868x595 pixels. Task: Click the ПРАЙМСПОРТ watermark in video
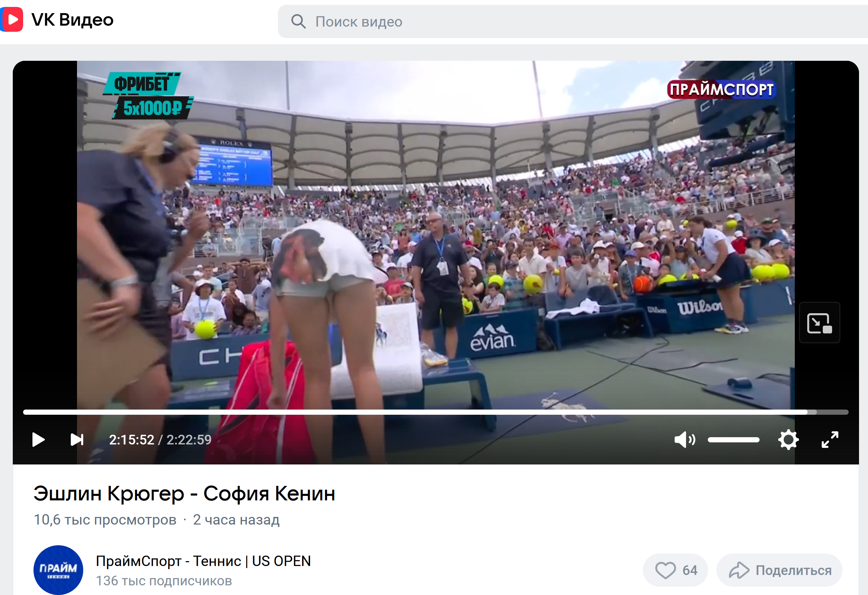point(721,89)
